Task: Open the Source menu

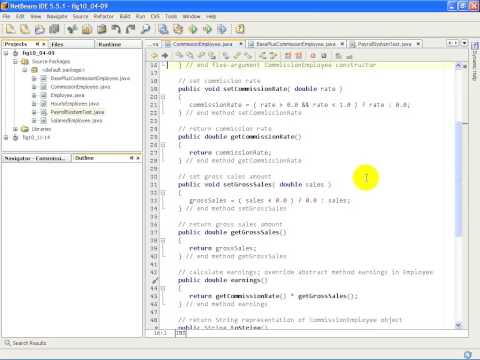Action: tap(81, 16)
